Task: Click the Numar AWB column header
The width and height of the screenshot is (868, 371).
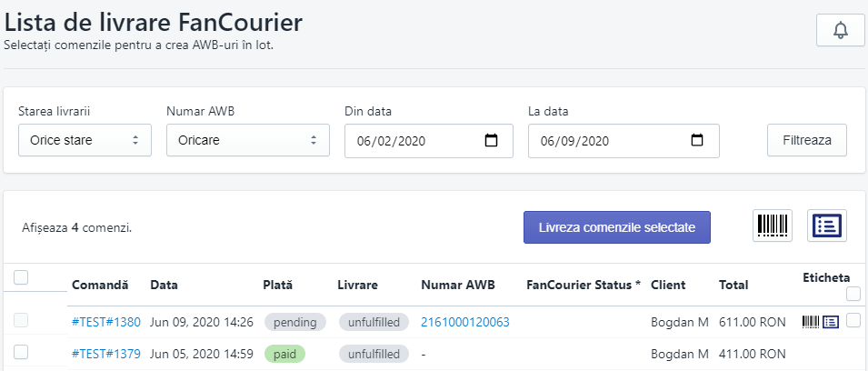Action: (x=458, y=286)
